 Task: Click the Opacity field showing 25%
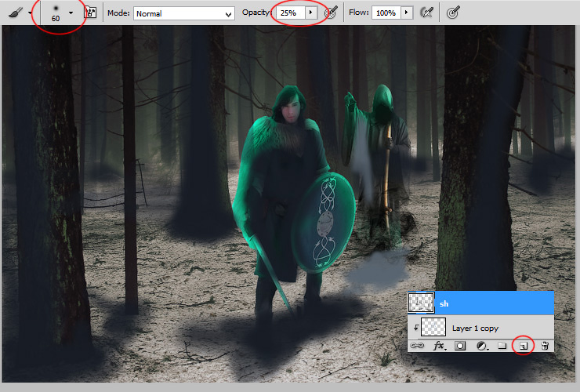290,13
